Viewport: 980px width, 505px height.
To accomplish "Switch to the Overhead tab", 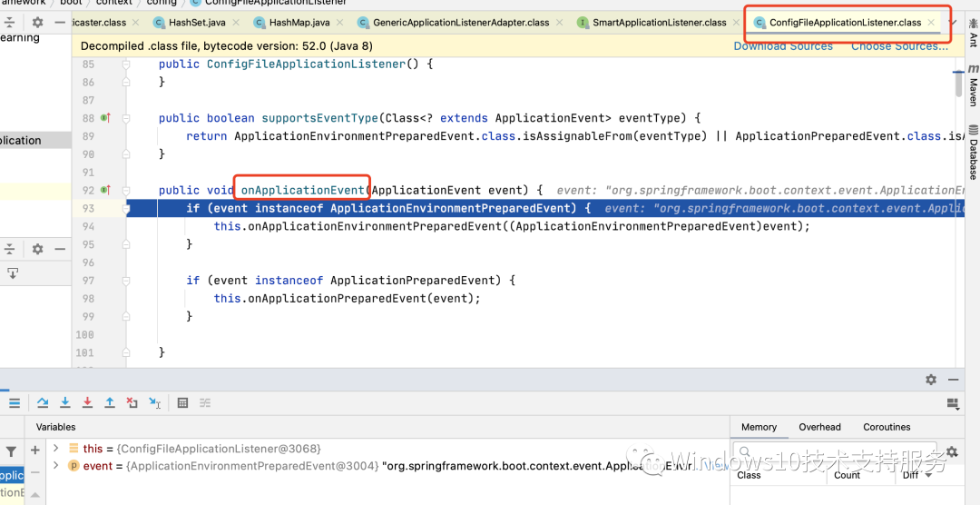I will tap(819, 427).
